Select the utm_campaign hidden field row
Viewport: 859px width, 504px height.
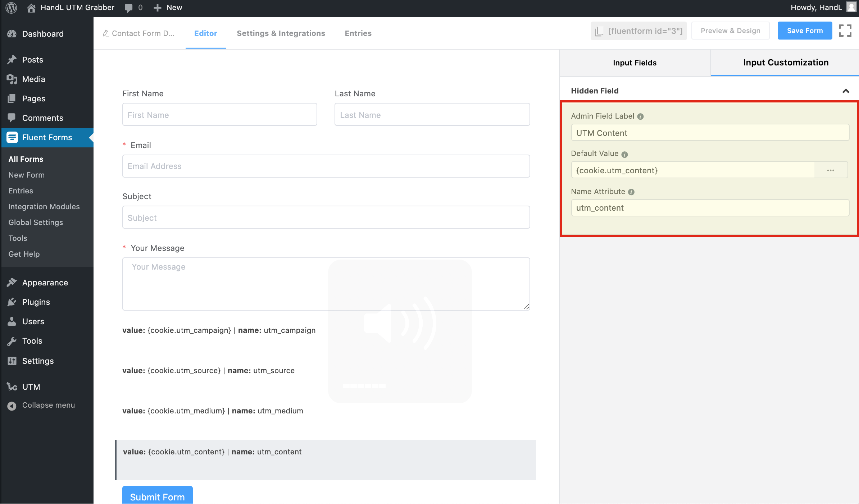[219, 330]
